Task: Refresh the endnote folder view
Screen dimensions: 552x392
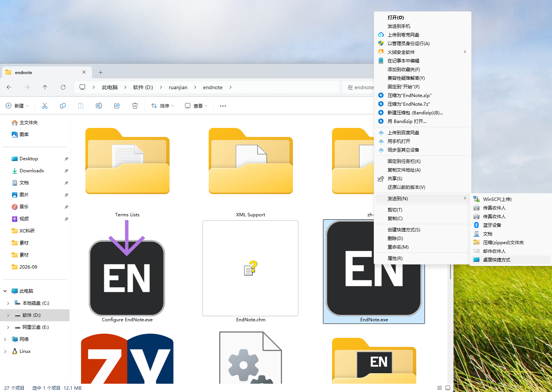Action: 63,87
